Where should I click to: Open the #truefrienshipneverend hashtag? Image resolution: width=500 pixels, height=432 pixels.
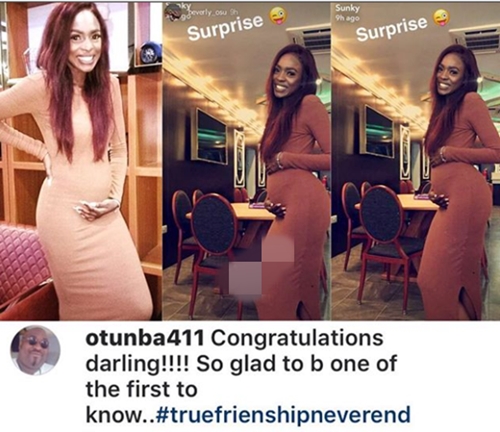pyautogui.click(x=283, y=414)
